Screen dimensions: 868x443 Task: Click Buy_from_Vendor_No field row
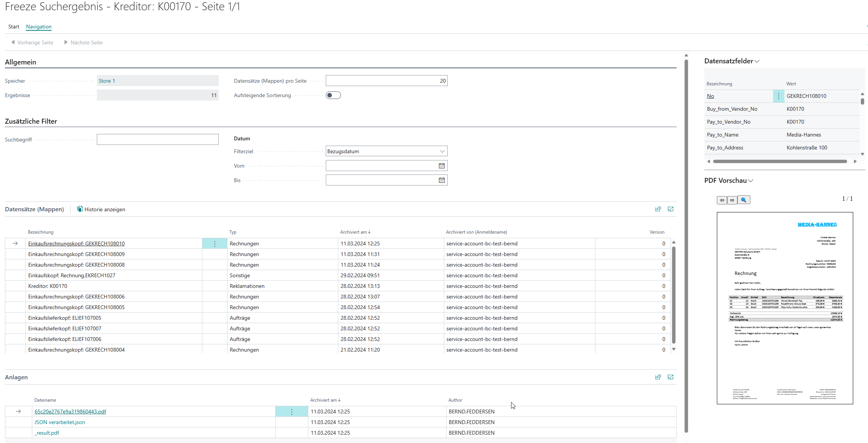[781, 109]
